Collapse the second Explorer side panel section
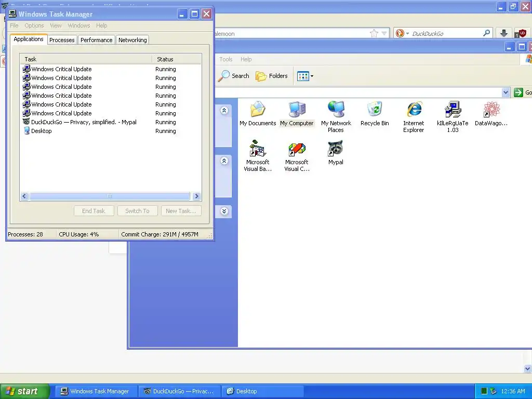532x399 pixels. (224, 161)
